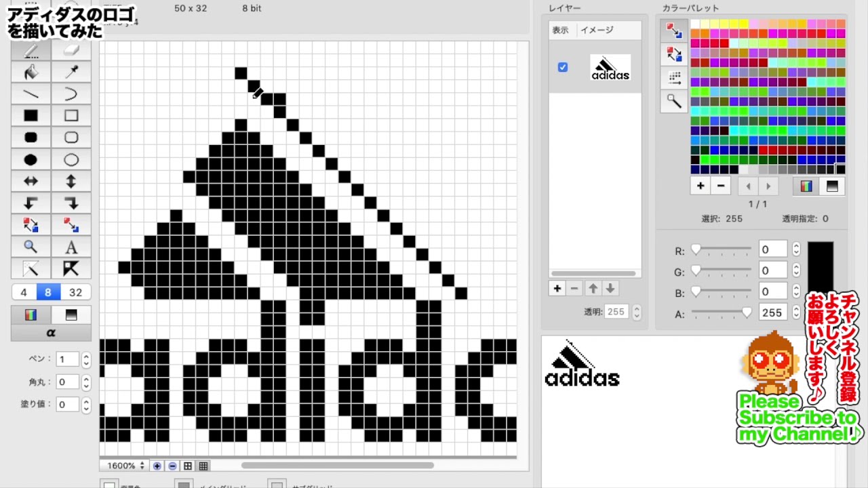This screenshot has width=868, height=488.
Task: Choose gradient view in color palette panel
Action: coord(832,186)
